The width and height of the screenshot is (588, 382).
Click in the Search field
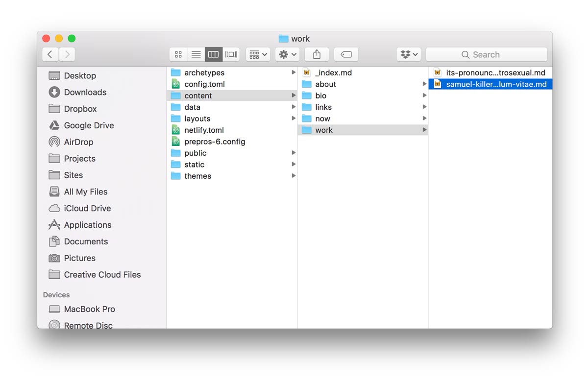point(487,54)
